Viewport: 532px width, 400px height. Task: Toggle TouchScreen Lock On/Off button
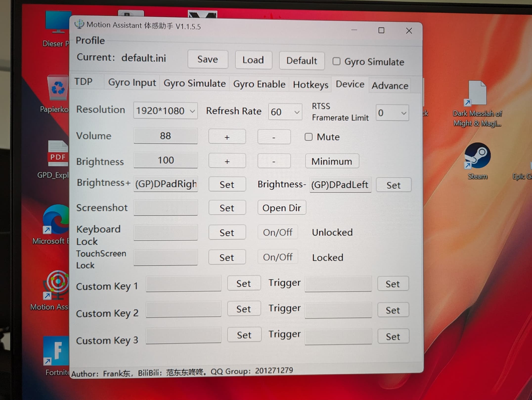tap(278, 257)
